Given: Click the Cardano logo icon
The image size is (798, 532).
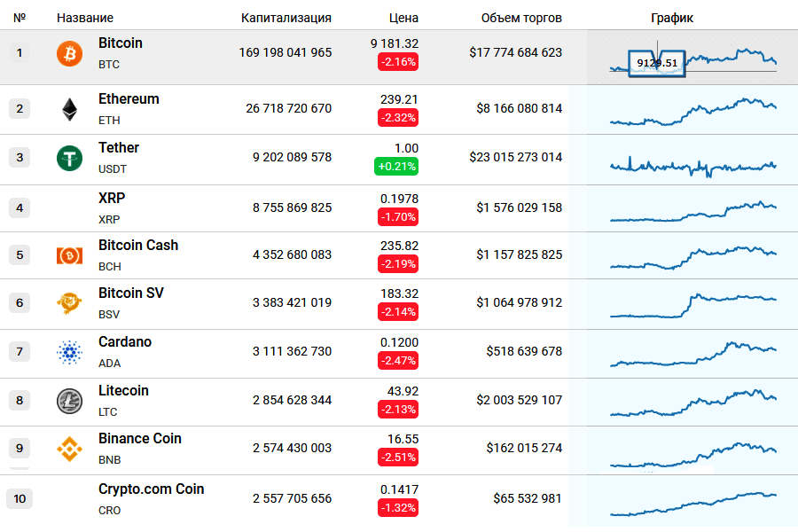Looking at the screenshot, I should [x=69, y=352].
